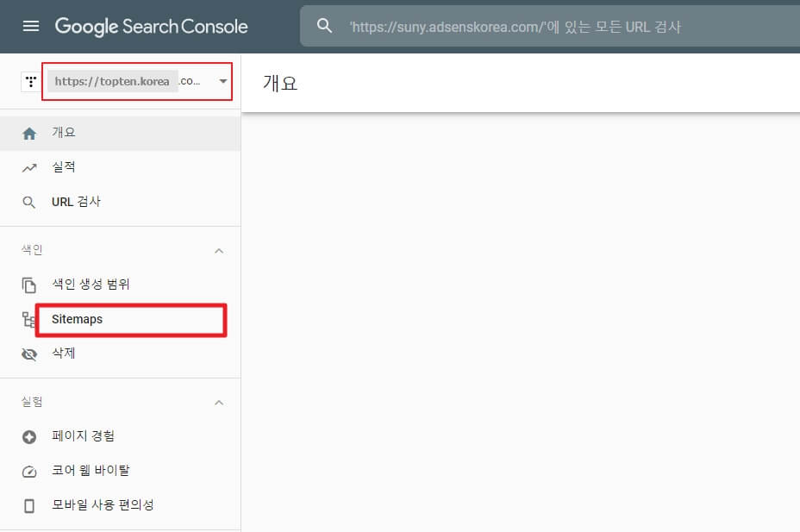Open the hamburger main menu
The width and height of the screenshot is (800, 532).
coord(31,26)
